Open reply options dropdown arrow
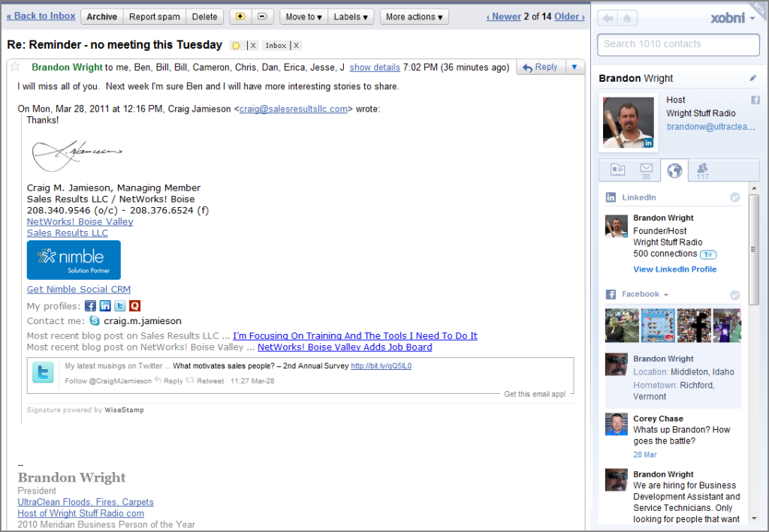769x532 pixels. [574, 67]
